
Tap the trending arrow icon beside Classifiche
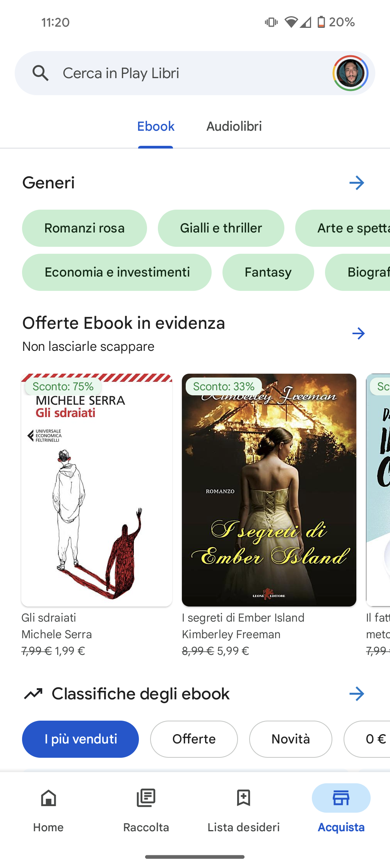pyautogui.click(x=33, y=694)
